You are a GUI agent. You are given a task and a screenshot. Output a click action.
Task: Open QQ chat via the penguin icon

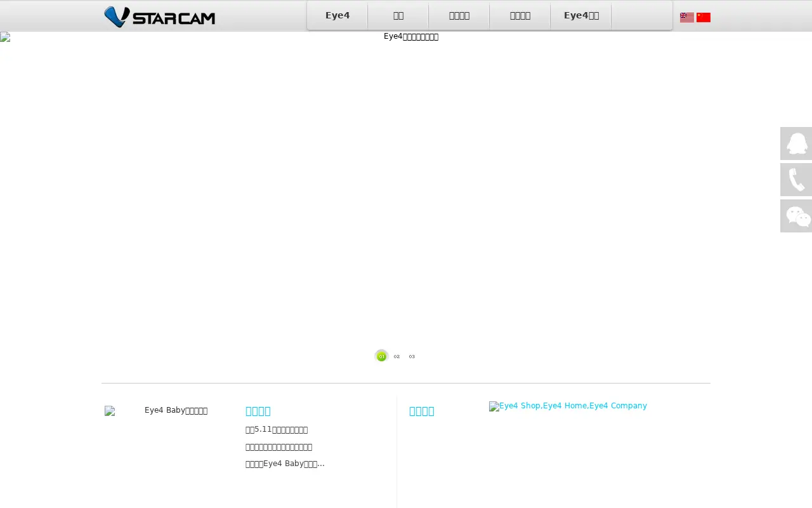tap(796, 144)
